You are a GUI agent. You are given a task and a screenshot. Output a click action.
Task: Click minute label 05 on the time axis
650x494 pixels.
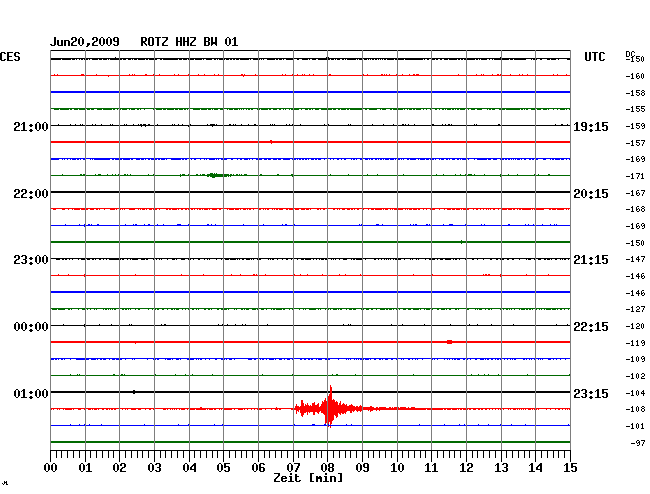click(223, 468)
